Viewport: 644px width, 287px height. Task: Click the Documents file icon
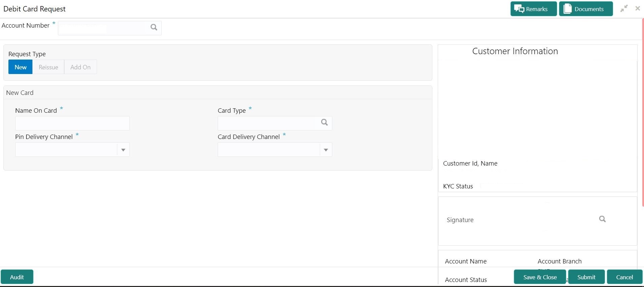pyautogui.click(x=568, y=9)
